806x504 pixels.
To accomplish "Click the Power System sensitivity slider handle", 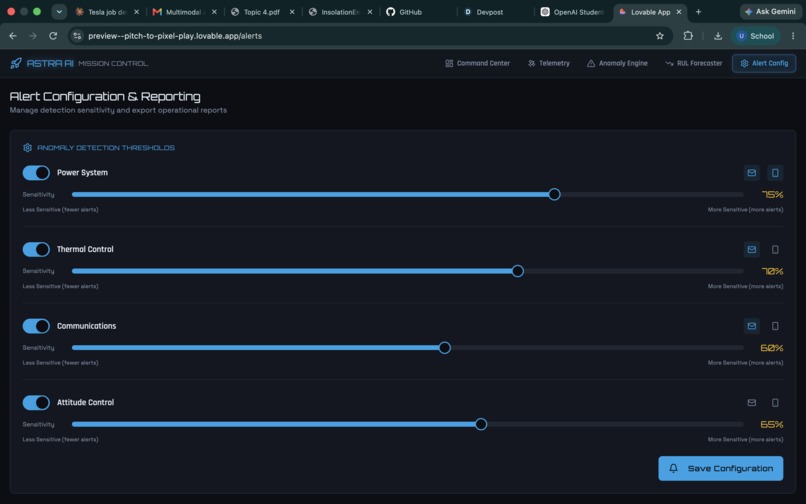I will pyautogui.click(x=554, y=194).
